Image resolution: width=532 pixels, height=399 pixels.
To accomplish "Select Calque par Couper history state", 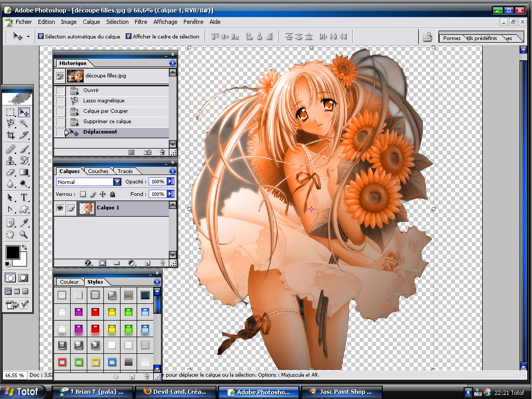I will tap(111, 111).
